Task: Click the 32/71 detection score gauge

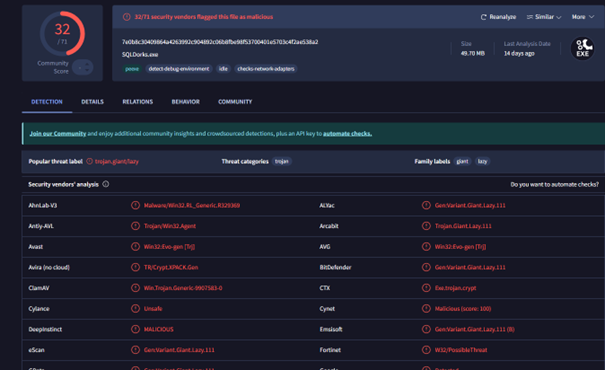Action: point(63,34)
